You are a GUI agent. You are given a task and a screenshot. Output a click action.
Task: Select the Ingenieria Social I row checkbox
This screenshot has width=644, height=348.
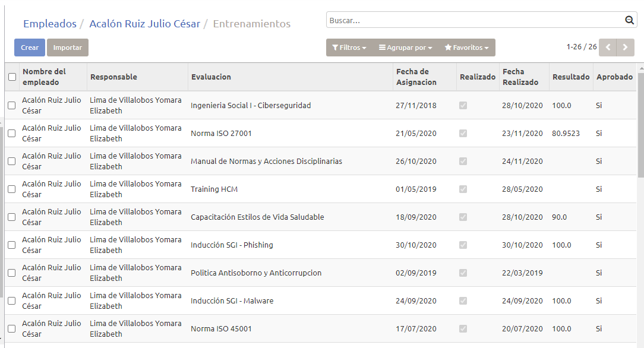12,106
